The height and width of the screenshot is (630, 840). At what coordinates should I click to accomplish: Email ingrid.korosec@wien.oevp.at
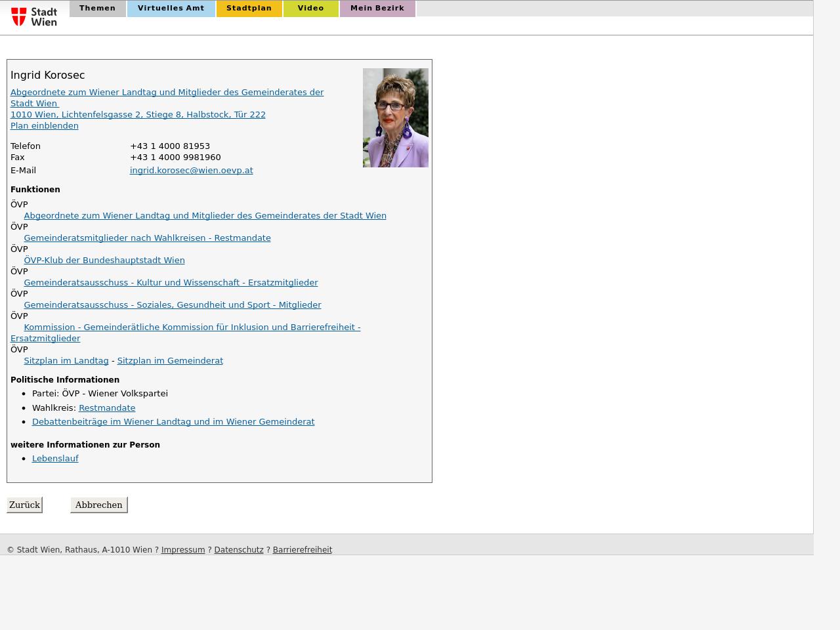coord(191,170)
